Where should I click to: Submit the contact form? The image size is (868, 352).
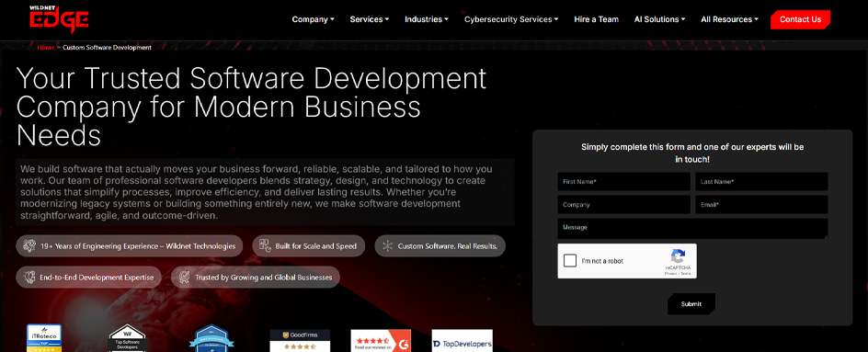[691, 304]
